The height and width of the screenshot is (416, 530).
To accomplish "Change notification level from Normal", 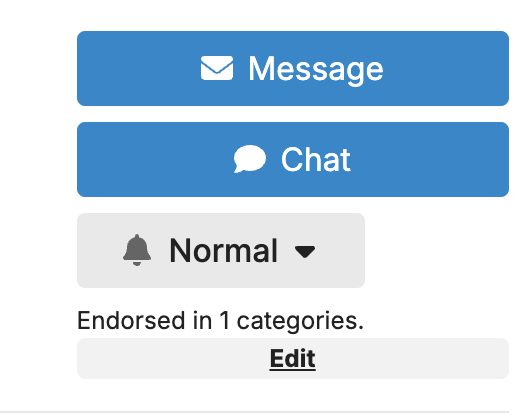I will coord(221,250).
